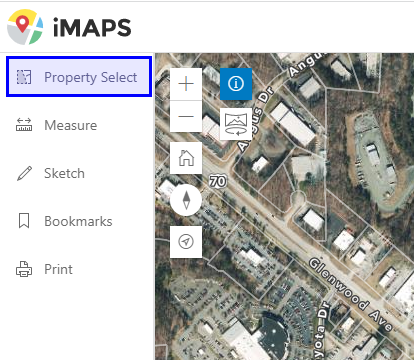Toggle the blue information identify button

[x=236, y=84]
